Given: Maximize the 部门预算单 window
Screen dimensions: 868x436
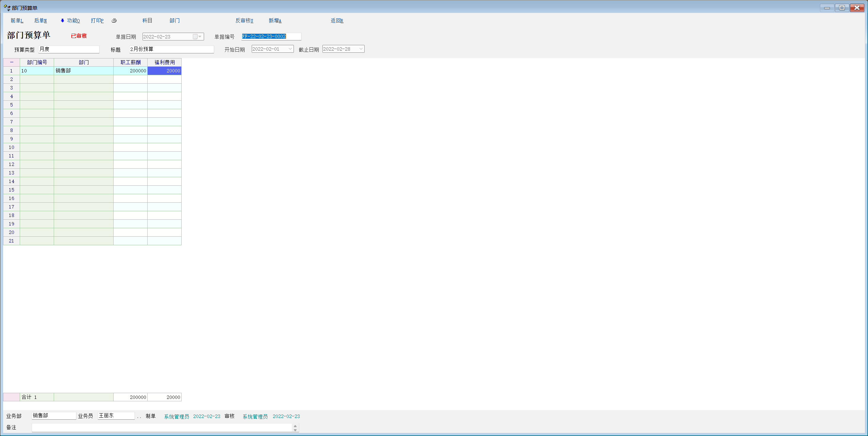Looking at the screenshot, I should tap(842, 7).
